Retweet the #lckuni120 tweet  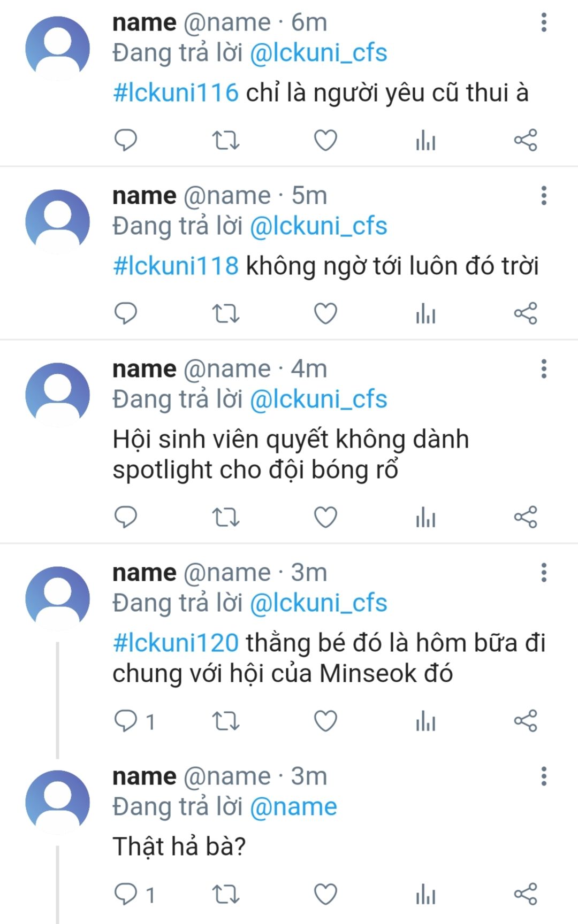pyautogui.click(x=226, y=721)
